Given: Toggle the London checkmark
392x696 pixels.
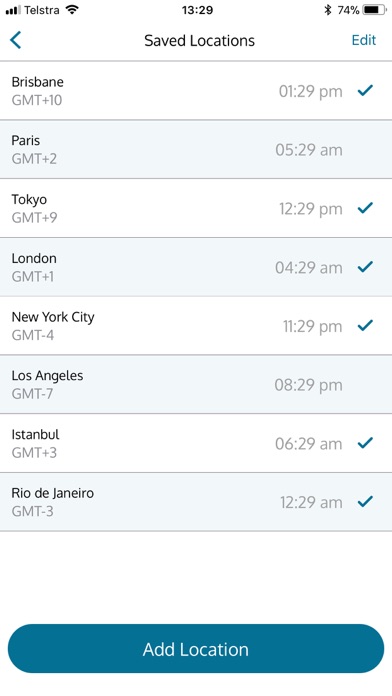Looking at the screenshot, I should (365, 266).
